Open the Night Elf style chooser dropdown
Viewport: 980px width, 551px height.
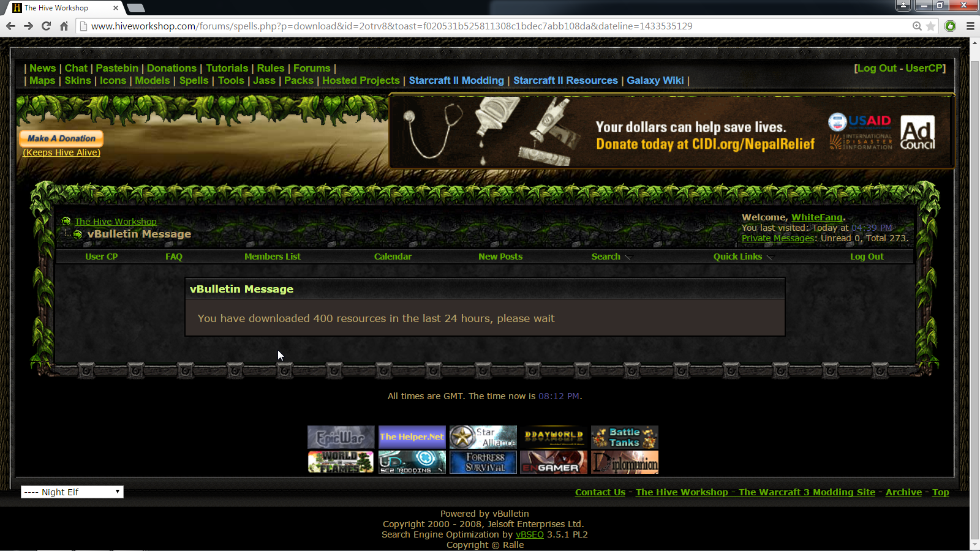coord(72,492)
